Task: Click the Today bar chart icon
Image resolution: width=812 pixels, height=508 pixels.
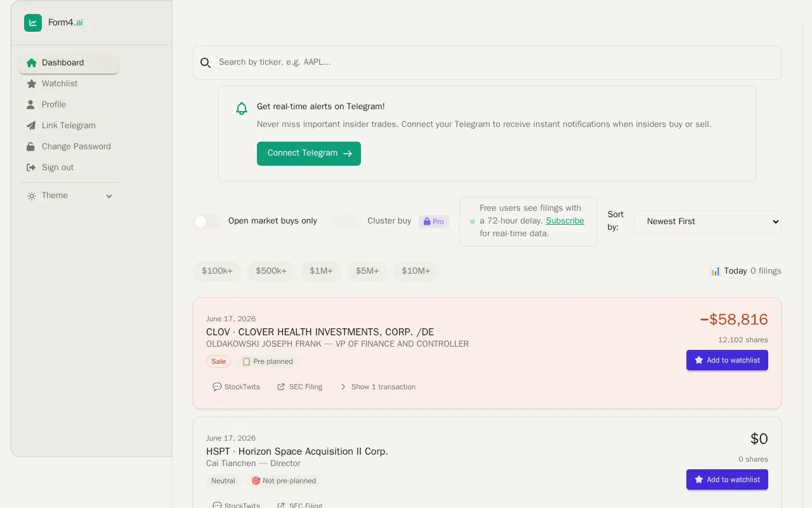Action: [x=716, y=271]
